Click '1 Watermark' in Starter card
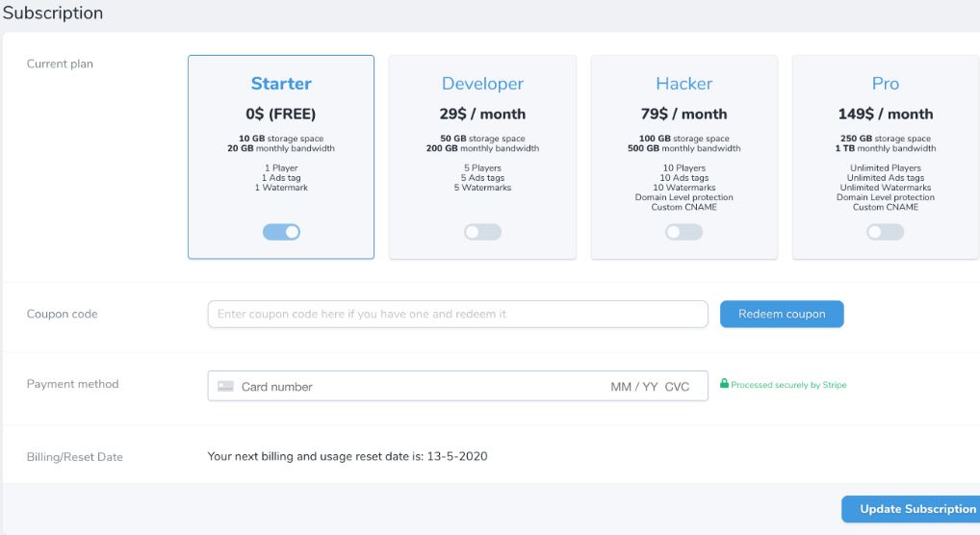Image resolution: width=980 pixels, height=535 pixels. (281, 188)
